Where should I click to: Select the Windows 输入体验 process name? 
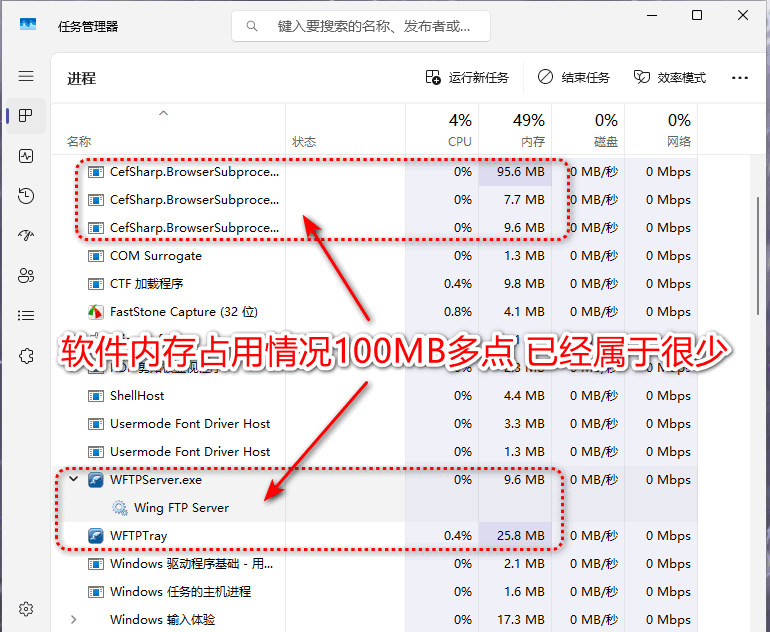(x=163, y=620)
